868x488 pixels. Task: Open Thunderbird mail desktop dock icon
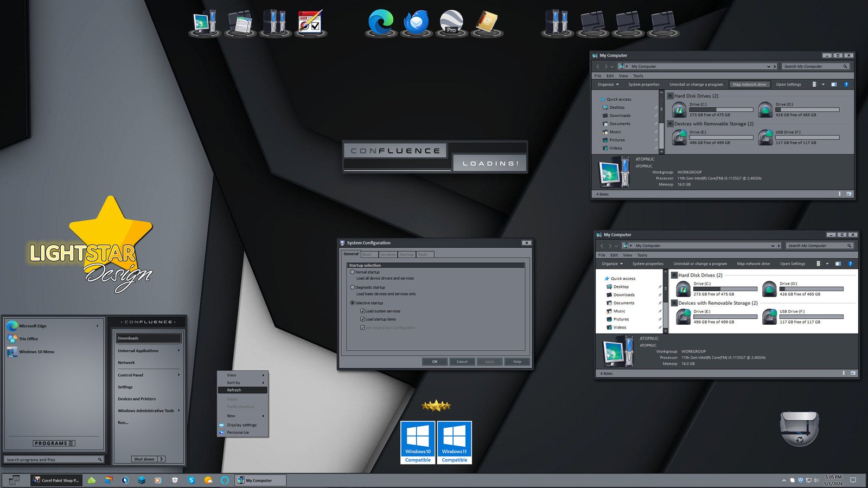pyautogui.click(x=416, y=23)
